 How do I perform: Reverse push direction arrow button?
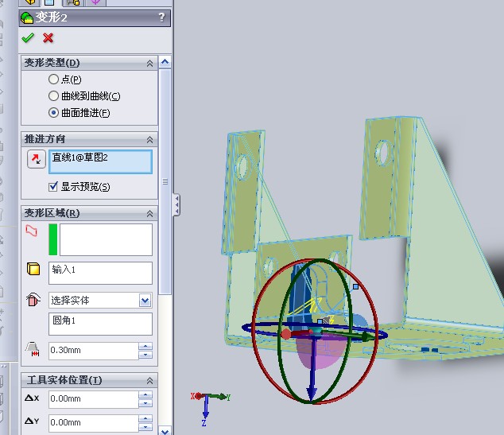coord(36,159)
